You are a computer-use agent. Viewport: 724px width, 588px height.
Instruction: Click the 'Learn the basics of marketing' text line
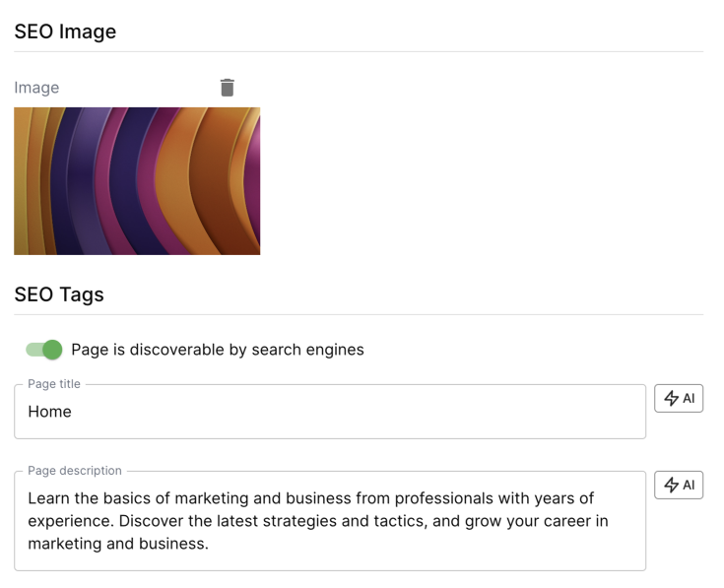tap(310, 498)
